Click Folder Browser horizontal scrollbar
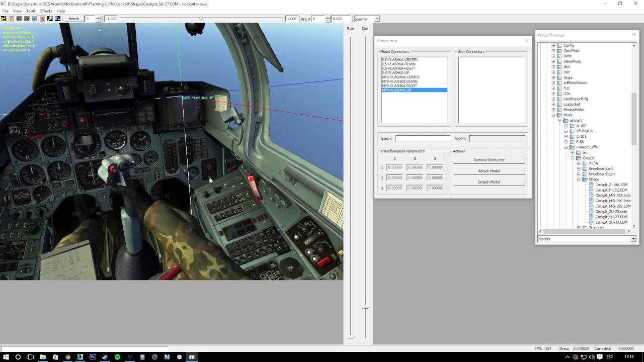Image resolution: width=644 pixels, height=362 pixels. click(584, 231)
